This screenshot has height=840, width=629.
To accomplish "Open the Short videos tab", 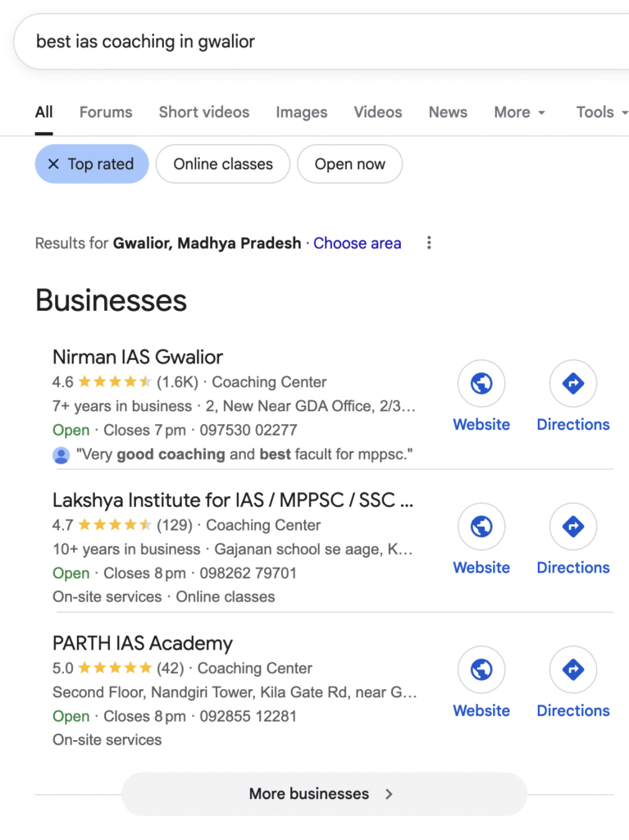I will 203,112.
